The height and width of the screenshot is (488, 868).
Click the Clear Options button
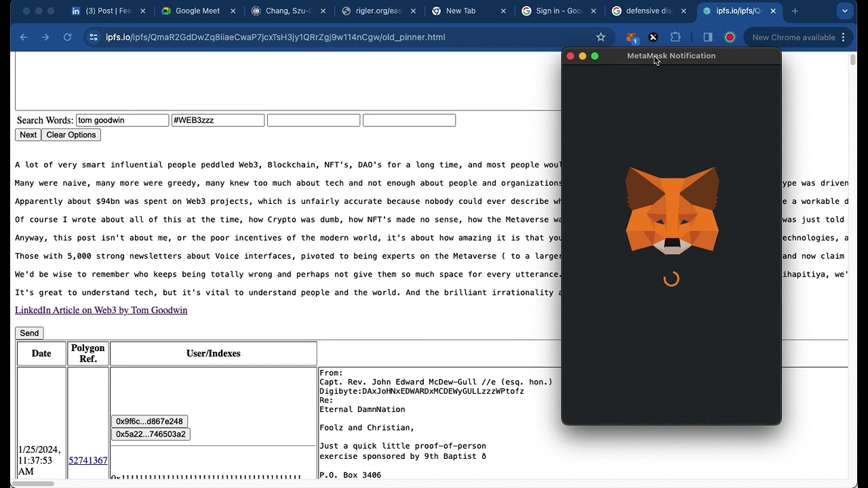tap(71, 135)
